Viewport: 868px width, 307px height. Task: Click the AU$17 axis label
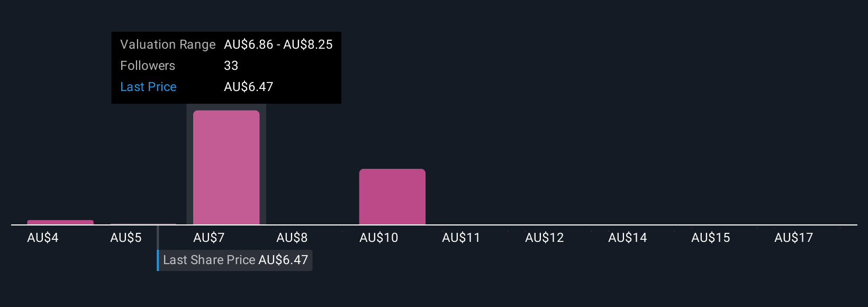coord(794,238)
